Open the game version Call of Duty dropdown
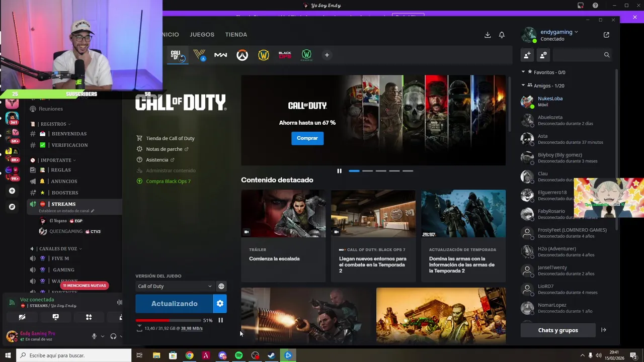This screenshot has width=644, height=362. click(175, 286)
